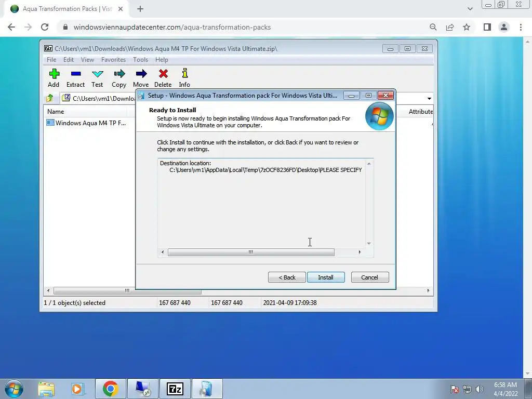Viewport: 532px width, 399px height.
Task: Launch Windows Media Player from taskbar
Action: pos(77,389)
